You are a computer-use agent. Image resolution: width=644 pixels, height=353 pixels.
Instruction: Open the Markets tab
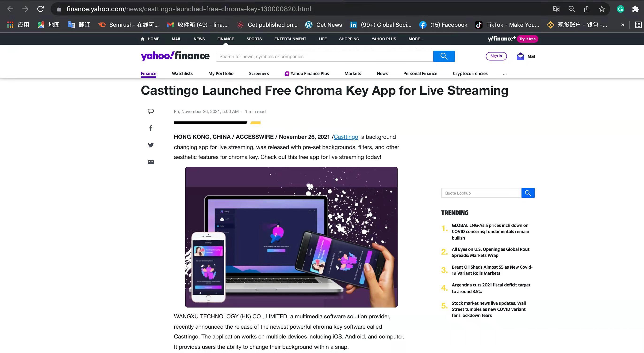[x=353, y=73]
